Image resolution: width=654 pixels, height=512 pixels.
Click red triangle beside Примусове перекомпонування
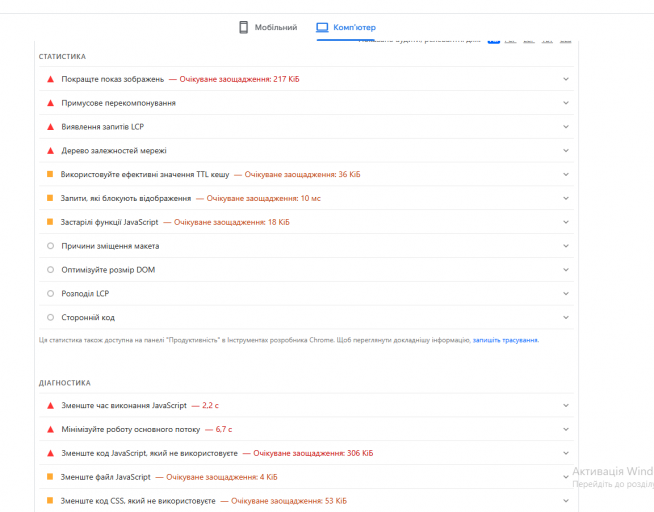[50, 103]
